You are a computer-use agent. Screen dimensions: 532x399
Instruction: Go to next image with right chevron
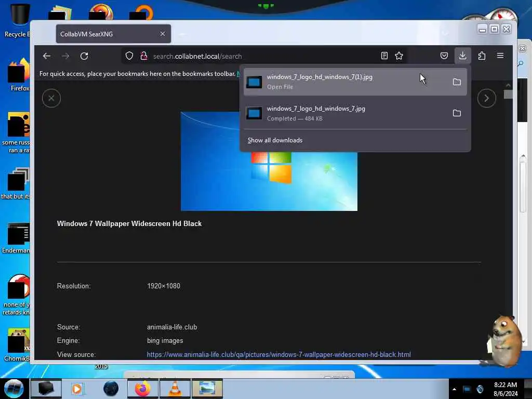point(486,98)
